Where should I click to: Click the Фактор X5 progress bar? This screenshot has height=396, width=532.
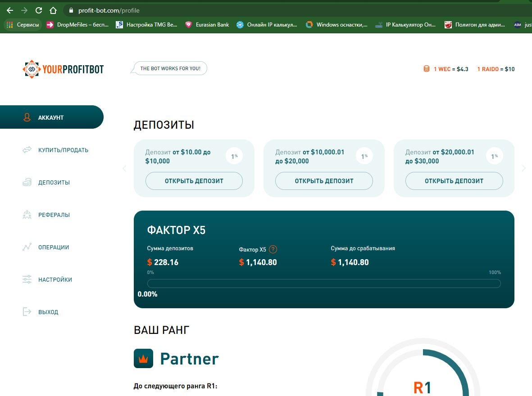pos(323,283)
